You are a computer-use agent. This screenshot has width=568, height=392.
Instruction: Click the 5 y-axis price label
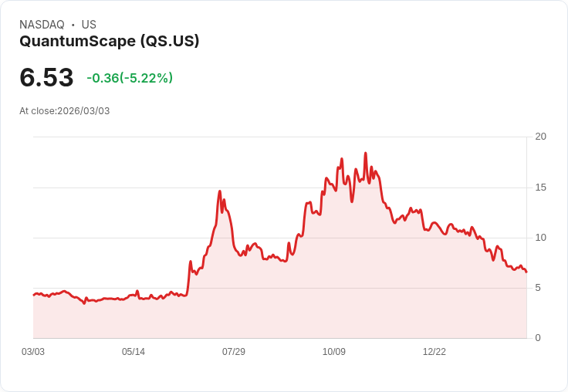click(x=538, y=288)
